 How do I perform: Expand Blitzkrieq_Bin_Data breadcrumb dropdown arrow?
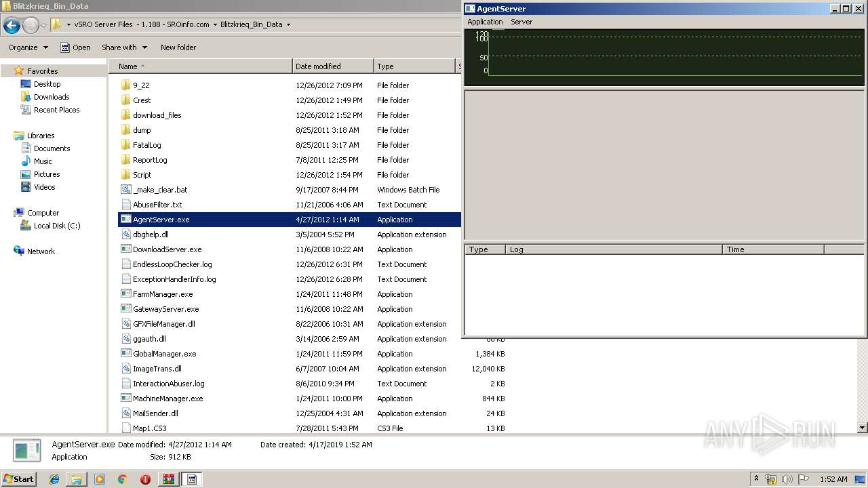(x=288, y=24)
